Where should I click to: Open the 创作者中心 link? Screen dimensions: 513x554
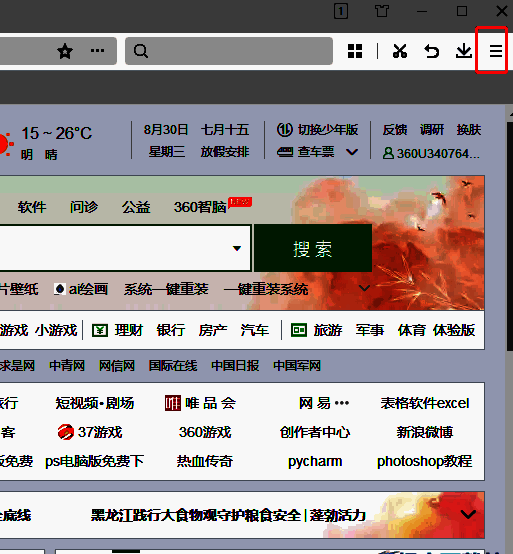coord(315,432)
